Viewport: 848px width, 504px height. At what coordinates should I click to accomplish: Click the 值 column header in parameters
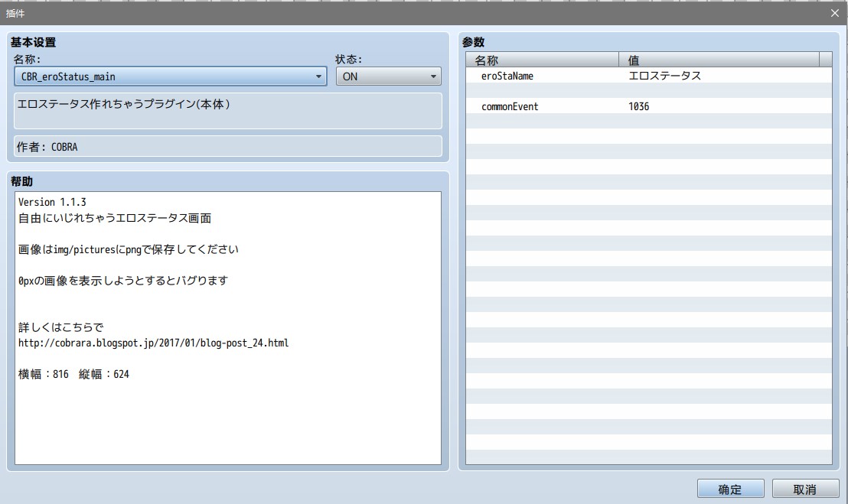[719, 60]
